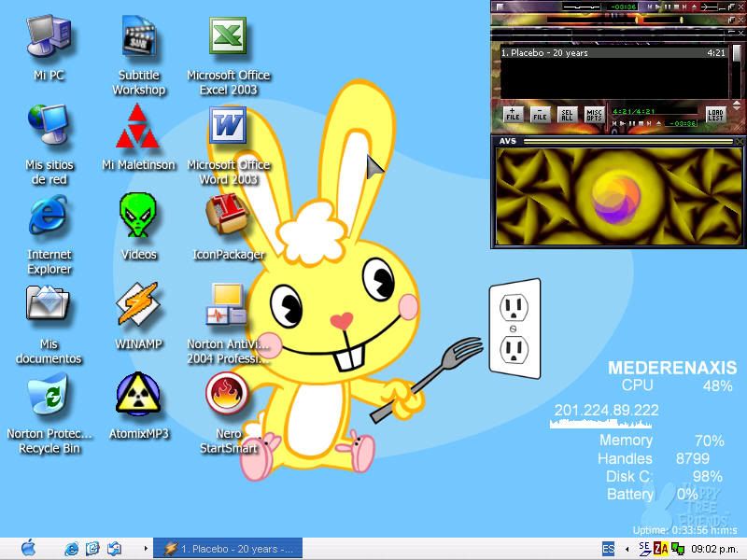The width and height of the screenshot is (747, 560).
Task: Click the equalizer shade volume slider
Action: (595, 20)
